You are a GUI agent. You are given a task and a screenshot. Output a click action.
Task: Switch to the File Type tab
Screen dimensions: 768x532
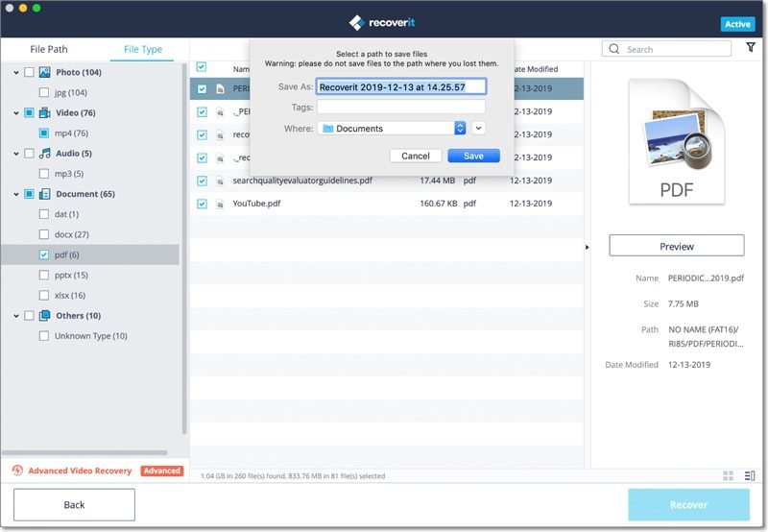click(142, 49)
